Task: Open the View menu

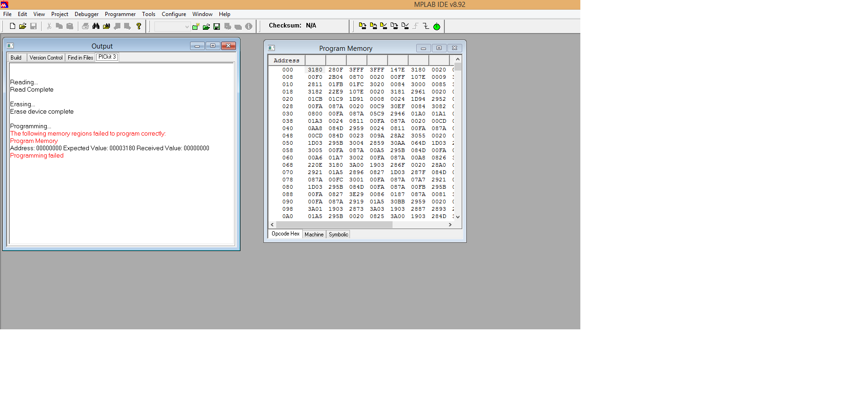Action: tap(39, 14)
